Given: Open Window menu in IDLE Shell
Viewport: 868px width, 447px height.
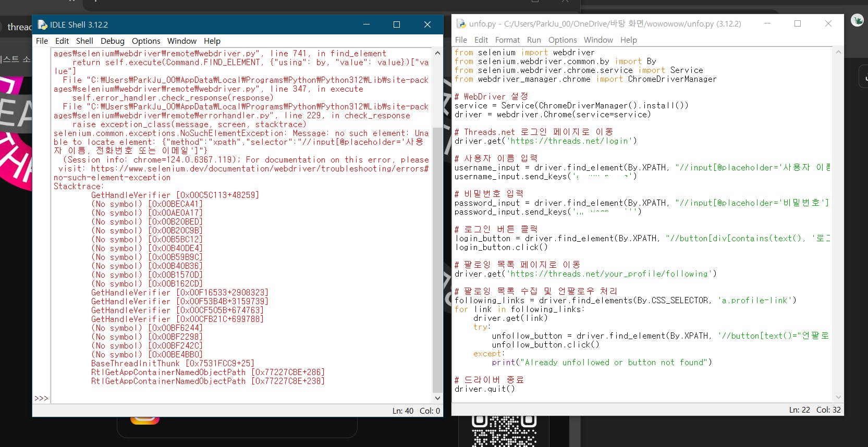Looking at the screenshot, I should pos(182,41).
